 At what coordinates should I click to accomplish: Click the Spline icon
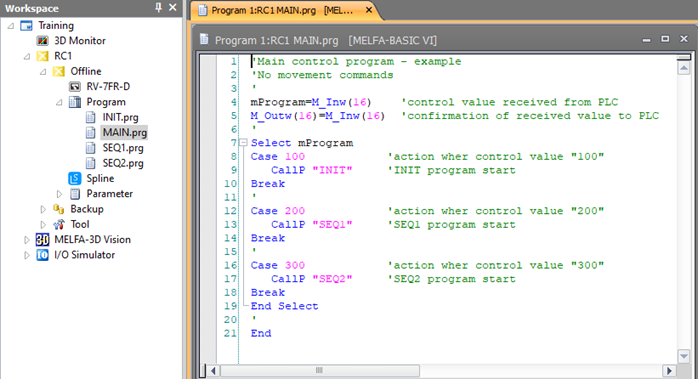tap(75, 178)
